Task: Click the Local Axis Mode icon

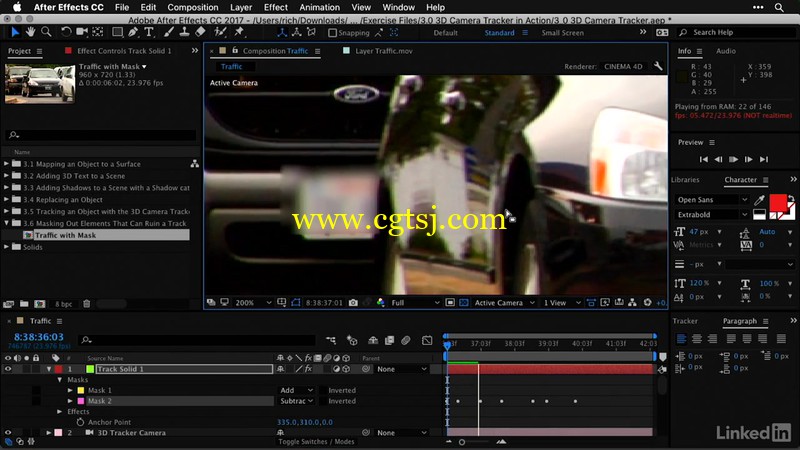Action: (282, 32)
